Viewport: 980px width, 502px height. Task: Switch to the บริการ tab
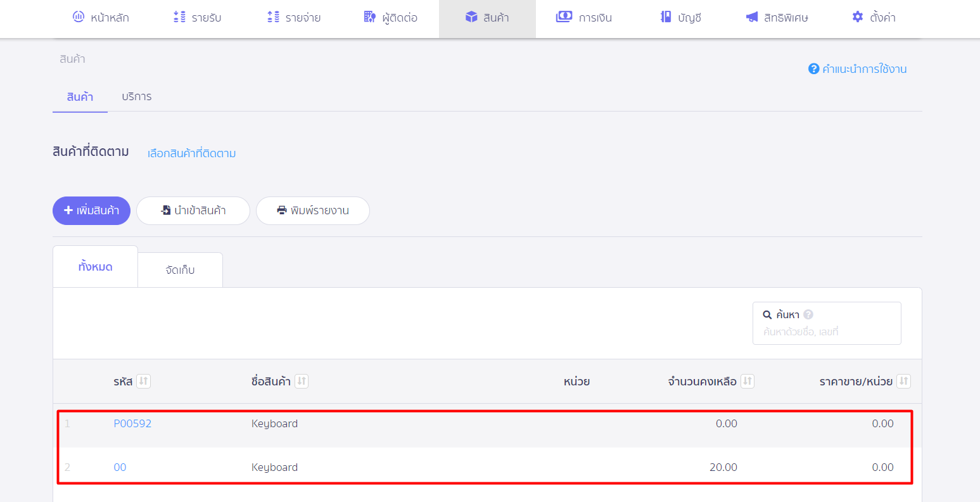coord(137,97)
